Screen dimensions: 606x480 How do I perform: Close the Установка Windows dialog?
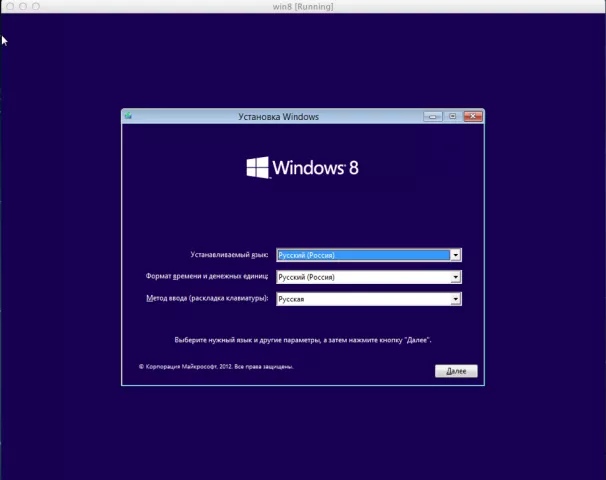473,116
